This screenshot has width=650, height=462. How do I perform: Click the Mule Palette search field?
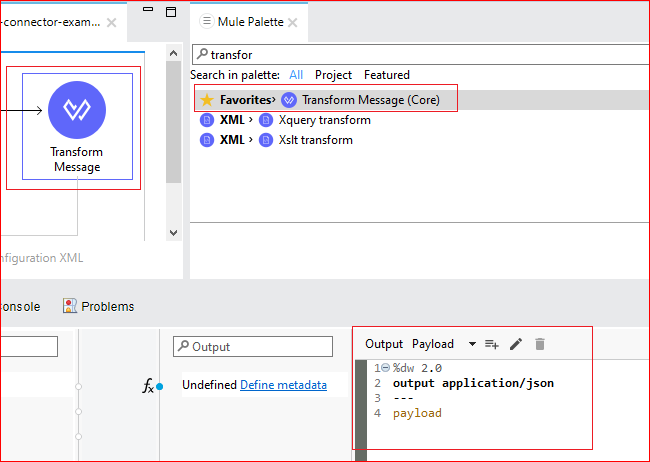click(421, 55)
